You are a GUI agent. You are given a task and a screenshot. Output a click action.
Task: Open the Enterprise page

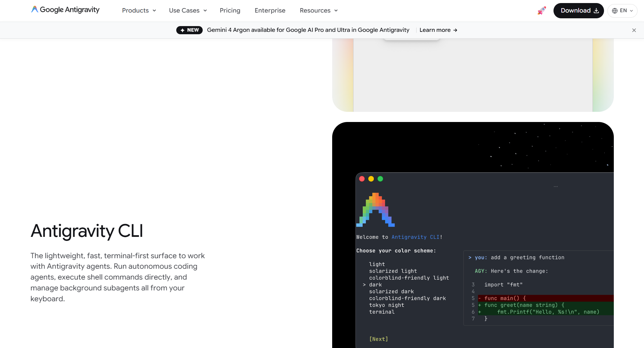pos(270,11)
